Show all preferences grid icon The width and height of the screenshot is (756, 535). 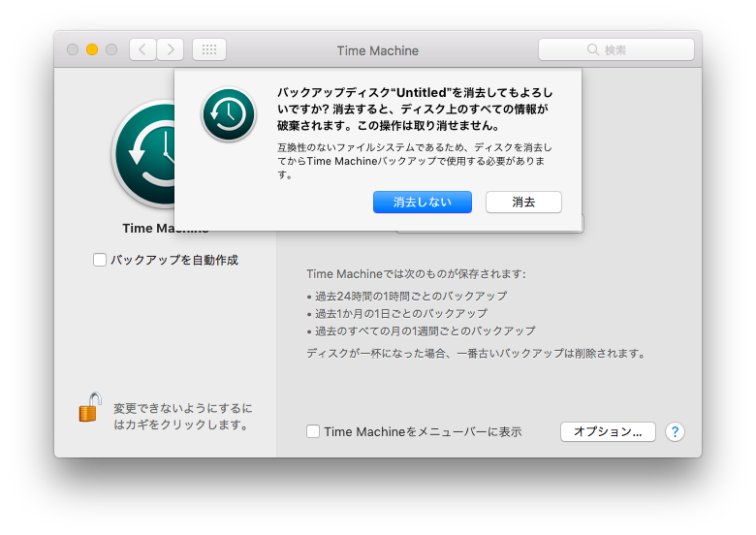[x=209, y=49]
